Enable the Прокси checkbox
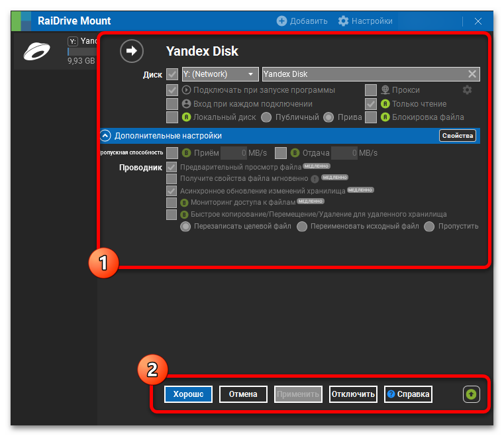This screenshot has height=436, width=504. (x=371, y=89)
